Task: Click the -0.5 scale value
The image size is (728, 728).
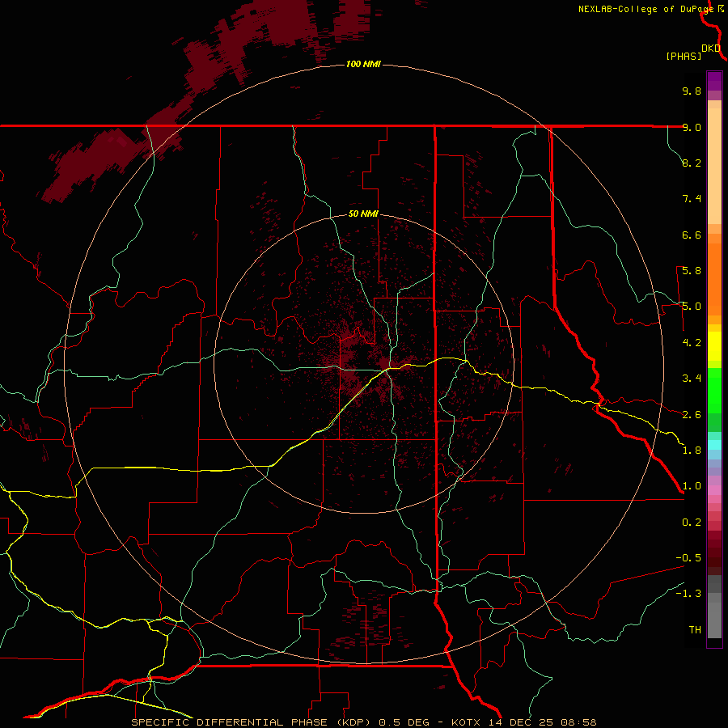Action: [x=688, y=558]
